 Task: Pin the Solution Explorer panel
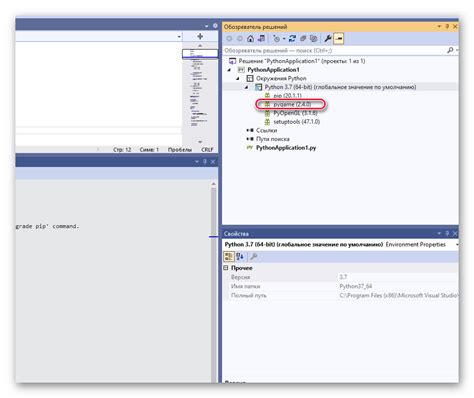[447, 26]
